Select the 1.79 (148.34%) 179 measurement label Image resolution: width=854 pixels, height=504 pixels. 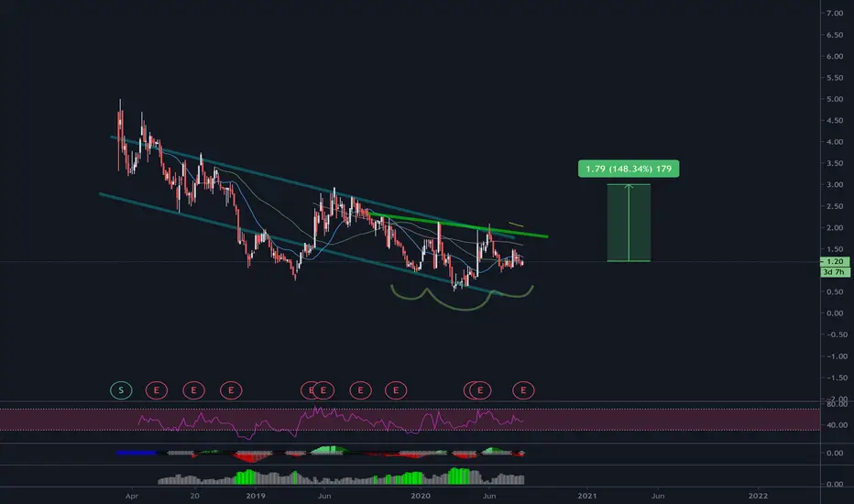(629, 169)
